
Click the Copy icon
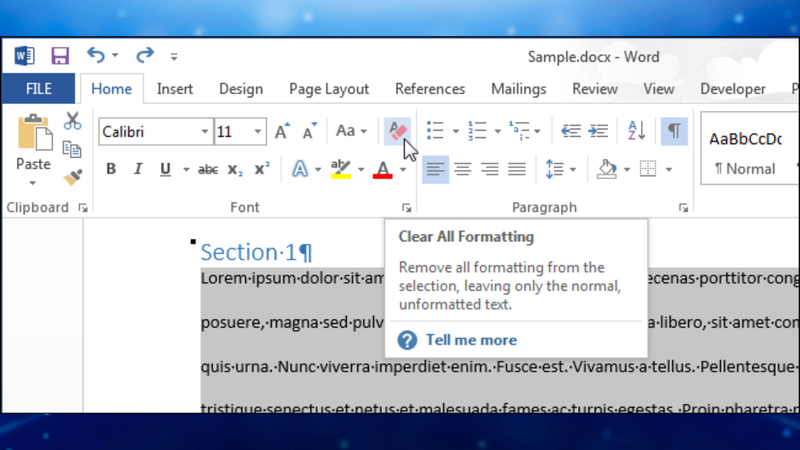pos(72,149)
